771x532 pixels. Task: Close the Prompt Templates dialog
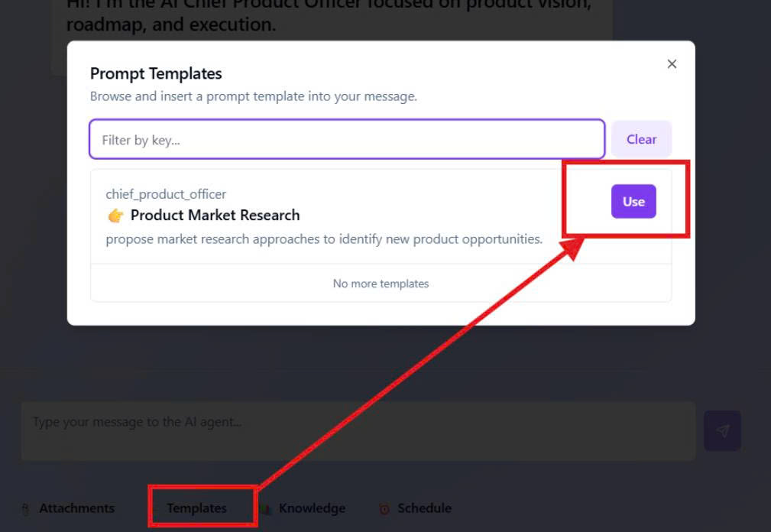pyautogui.click(x=672, y=64)
